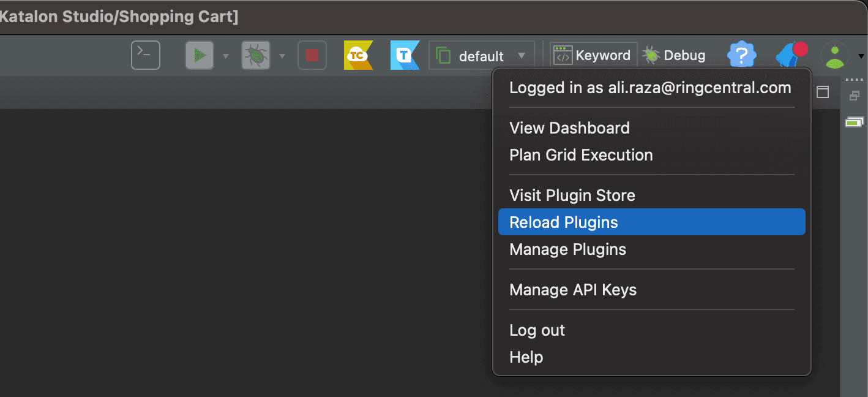Select Reload Plugins menu item
This screenshot has height=397, width=868.
pos(652,222)
